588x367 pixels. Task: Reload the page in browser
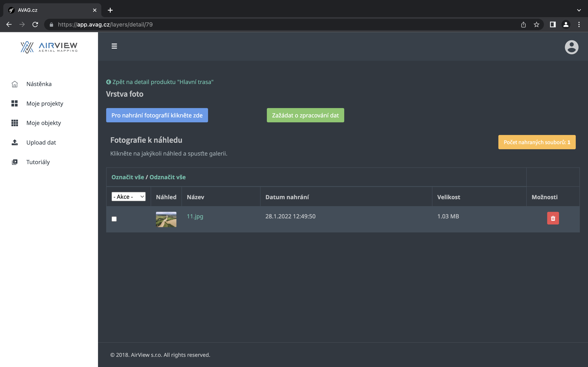click(35, 24)
